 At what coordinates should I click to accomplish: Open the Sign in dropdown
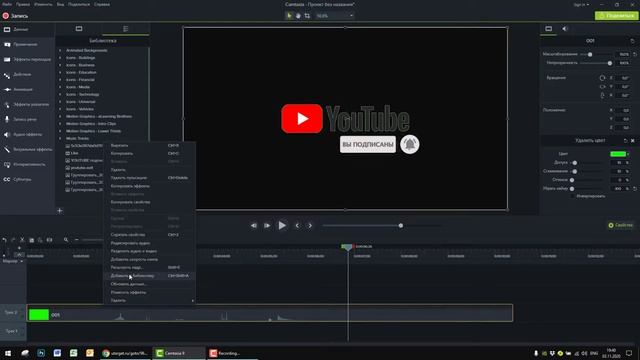581,4
